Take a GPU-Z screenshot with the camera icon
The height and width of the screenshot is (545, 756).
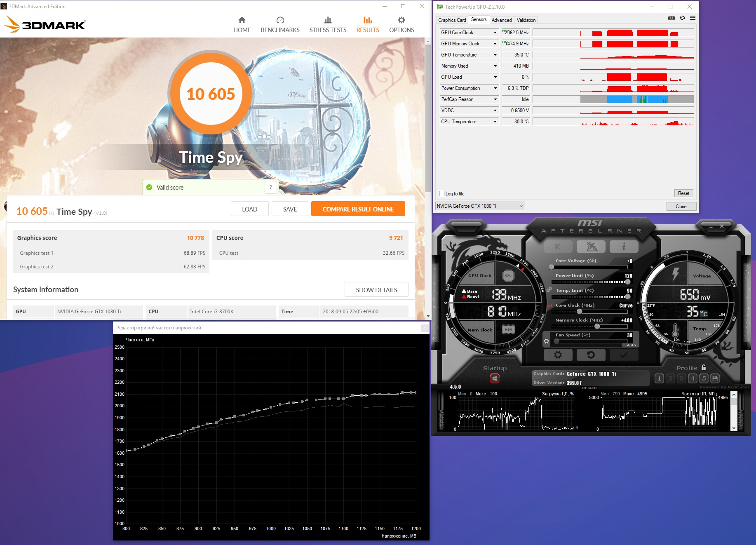(x=671, y=18)
